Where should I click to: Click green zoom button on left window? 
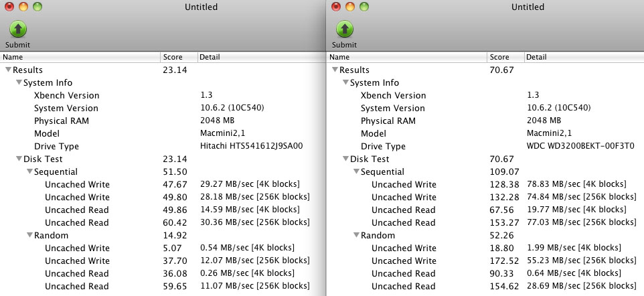pos(37,7)
